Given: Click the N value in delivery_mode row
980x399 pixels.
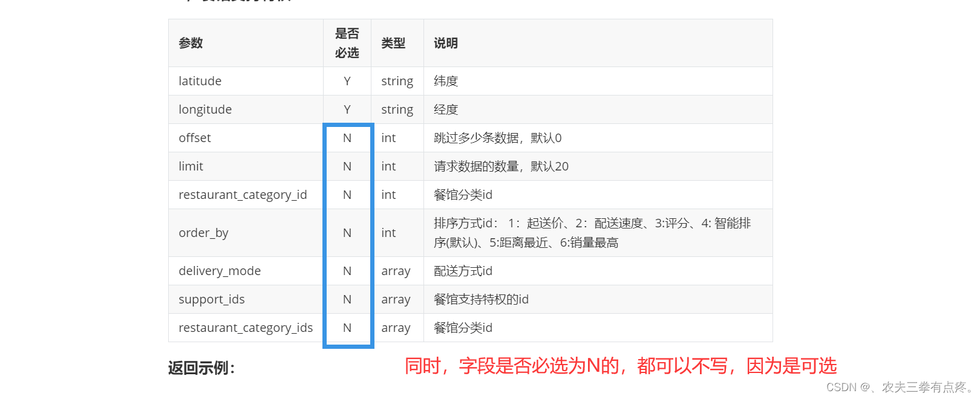Looking at the screenshot, I should (347, 271).
